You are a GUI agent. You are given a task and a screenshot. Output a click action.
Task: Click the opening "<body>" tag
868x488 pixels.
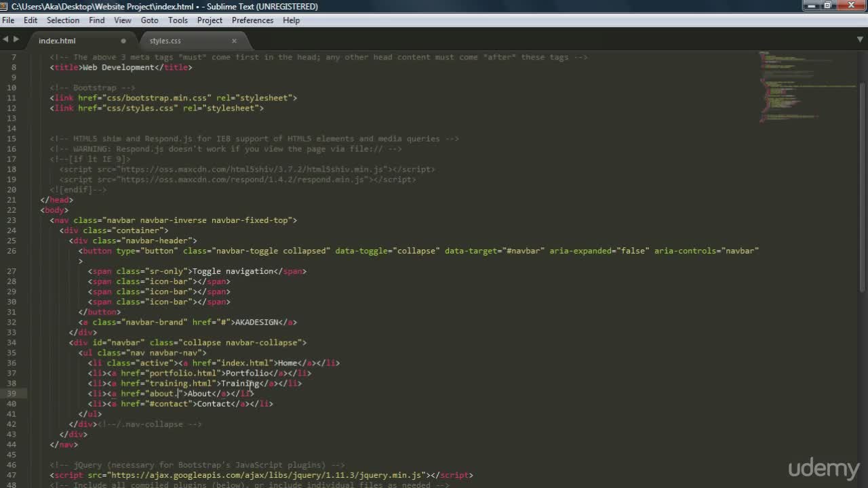tap(54, 210)
